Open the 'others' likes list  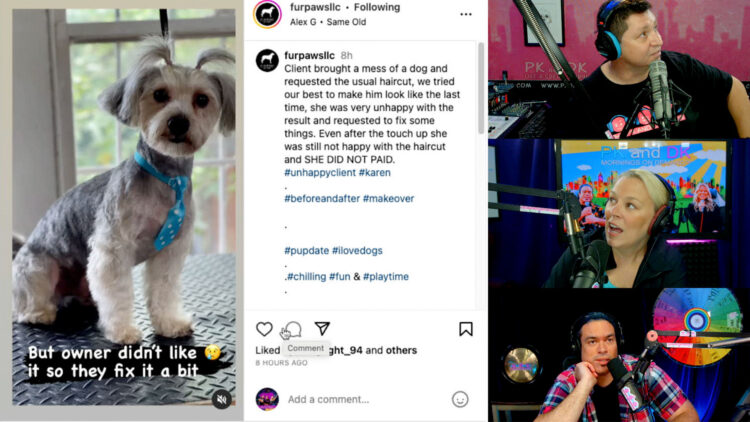[x=401, y=350]
